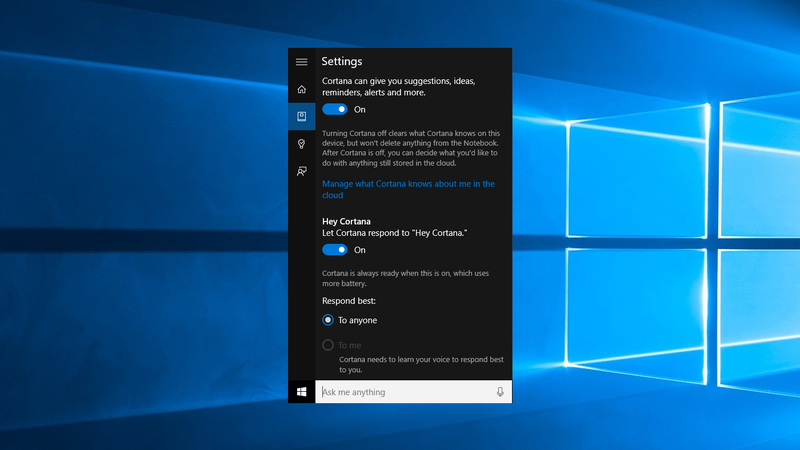Click 'Let Cortana respond to Hey Cortana' text
800x450 pixels.
tap(395, 233)
